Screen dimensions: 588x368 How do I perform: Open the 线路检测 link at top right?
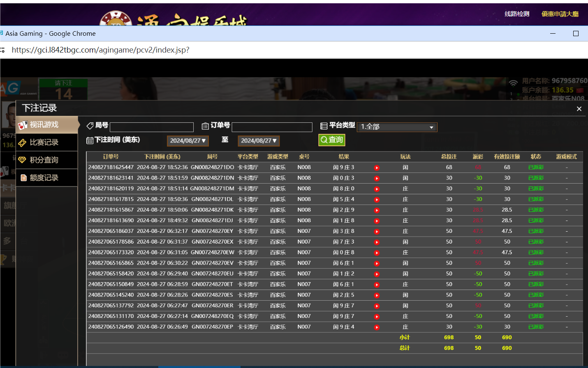[516, 14]
